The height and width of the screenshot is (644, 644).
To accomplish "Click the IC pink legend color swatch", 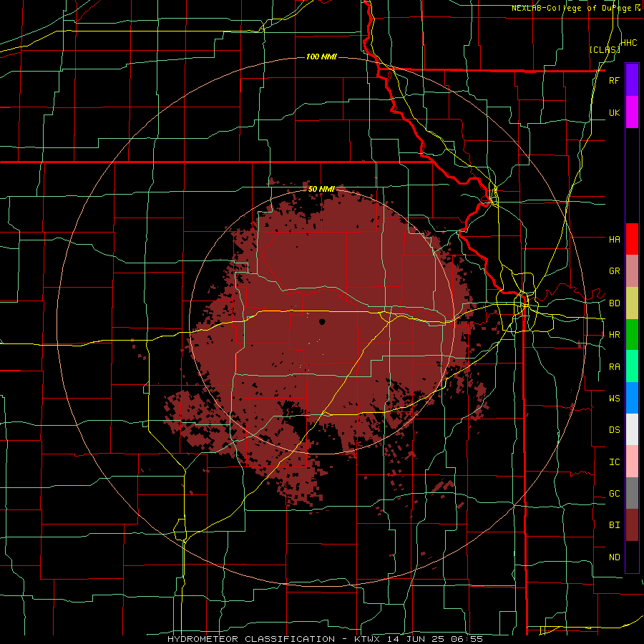I will pos(632,462).
